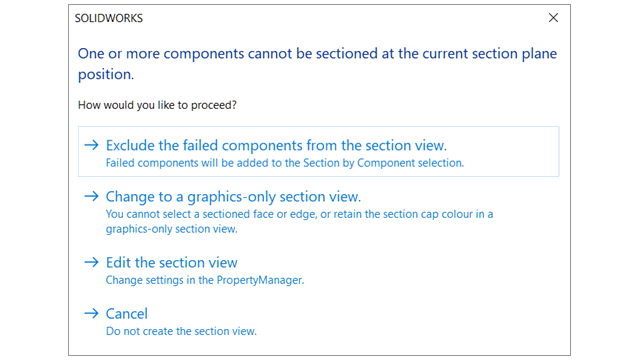The height and width of the screenshot is (360, 640).
Task: Click the word position in the heading
Action: (x=106, y=75)
